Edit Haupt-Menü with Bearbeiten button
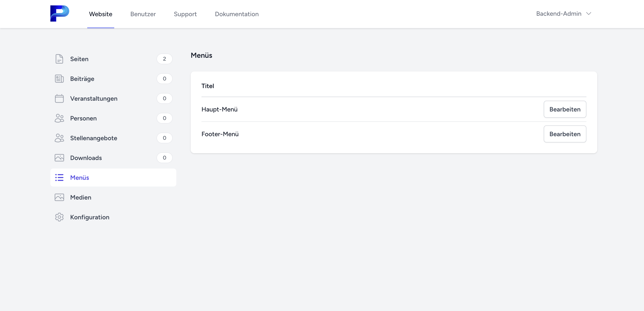Viewport: 644px width, 311px height. click(x=565, y=109)
